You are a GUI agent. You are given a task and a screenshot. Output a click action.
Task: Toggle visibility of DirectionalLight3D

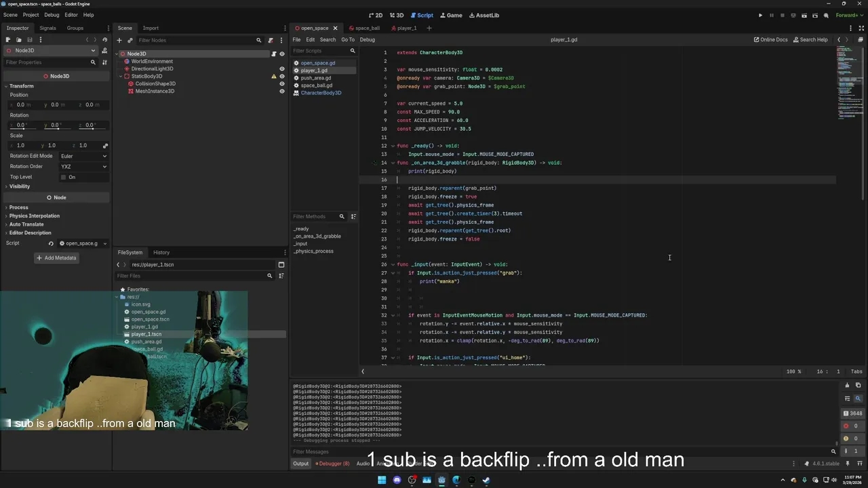[x=282, y=68]
